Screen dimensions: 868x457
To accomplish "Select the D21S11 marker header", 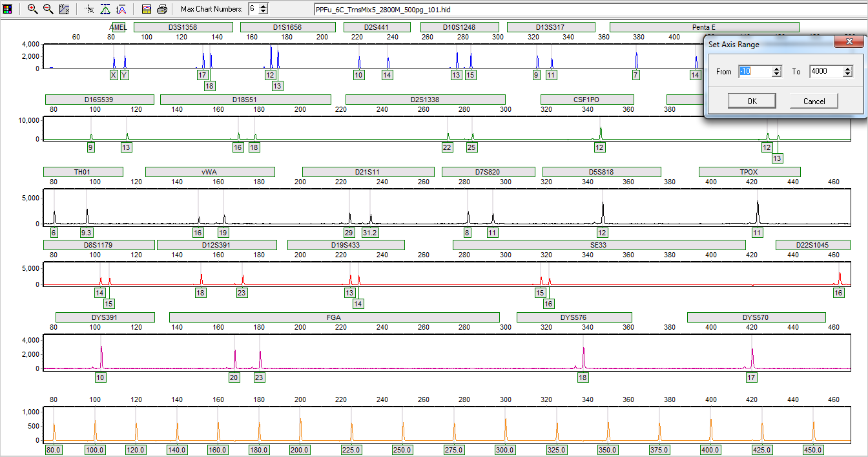I will [x=367, y=172].
